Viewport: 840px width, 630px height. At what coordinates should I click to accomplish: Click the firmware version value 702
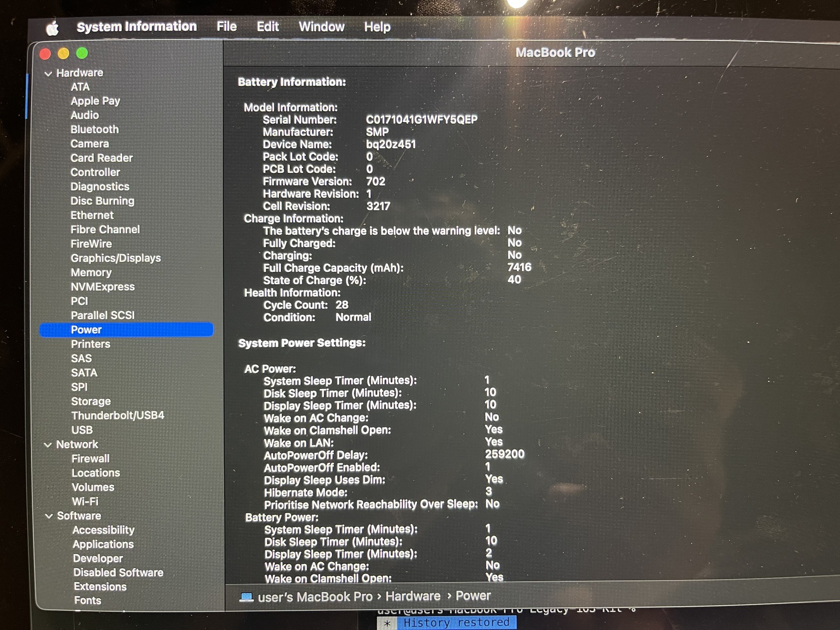tap(376, 181)
